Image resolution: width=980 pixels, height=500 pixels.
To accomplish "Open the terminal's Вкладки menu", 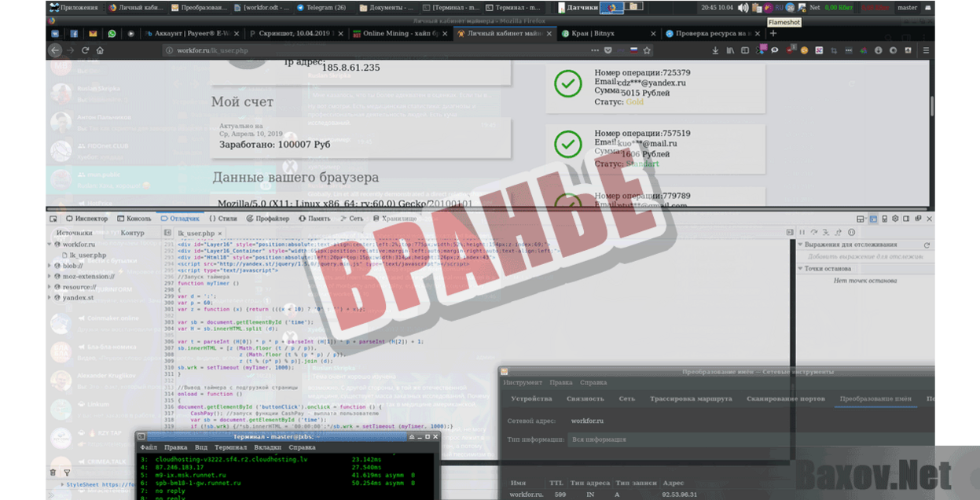I will (267, 447).
